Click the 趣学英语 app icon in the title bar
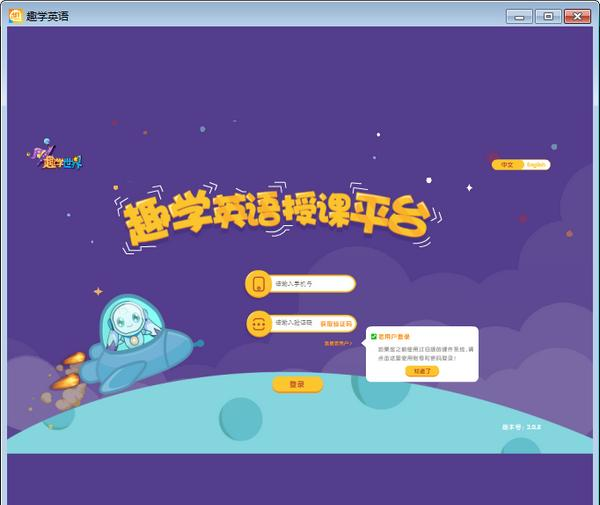This screenshot has width=600, height=505. click(x=16, y=16)
